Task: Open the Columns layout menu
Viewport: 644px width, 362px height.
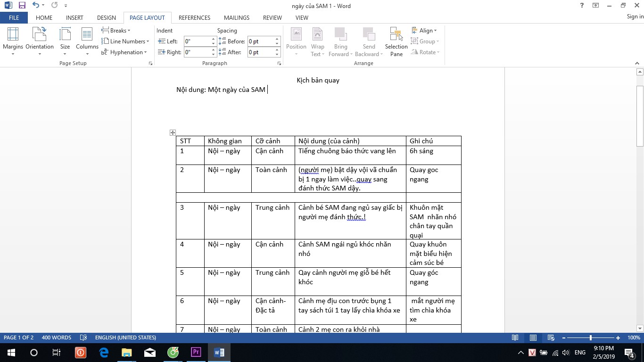Action: 87,41
